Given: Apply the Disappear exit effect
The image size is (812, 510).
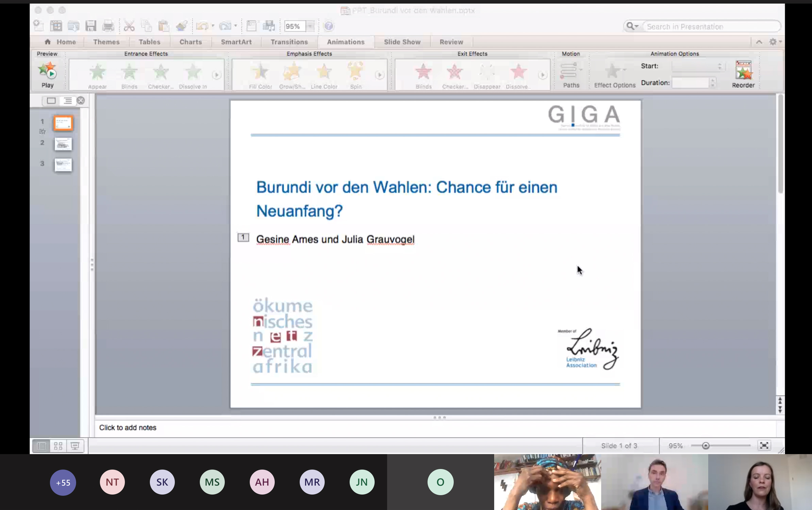Looking at the screenshot, I should pos(486,73).
